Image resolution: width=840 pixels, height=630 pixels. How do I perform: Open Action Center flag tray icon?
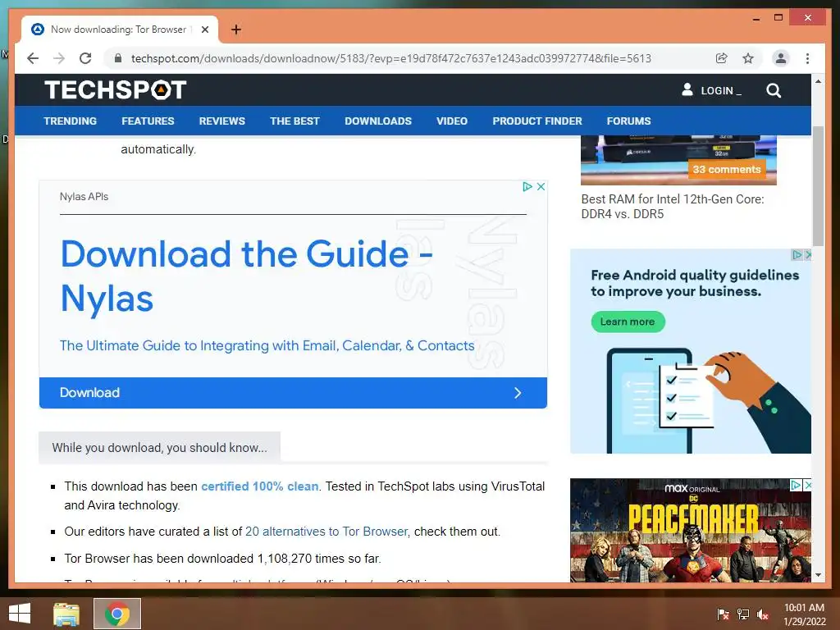(x=723, y=614)
